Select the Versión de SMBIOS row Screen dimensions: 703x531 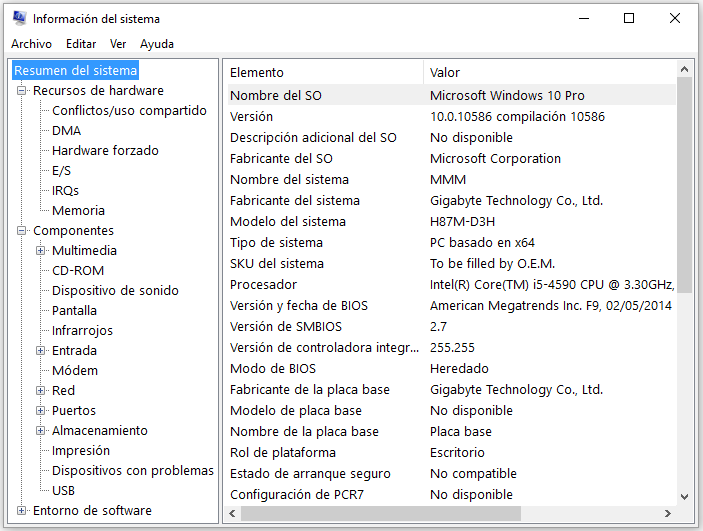tap(451, 326)
